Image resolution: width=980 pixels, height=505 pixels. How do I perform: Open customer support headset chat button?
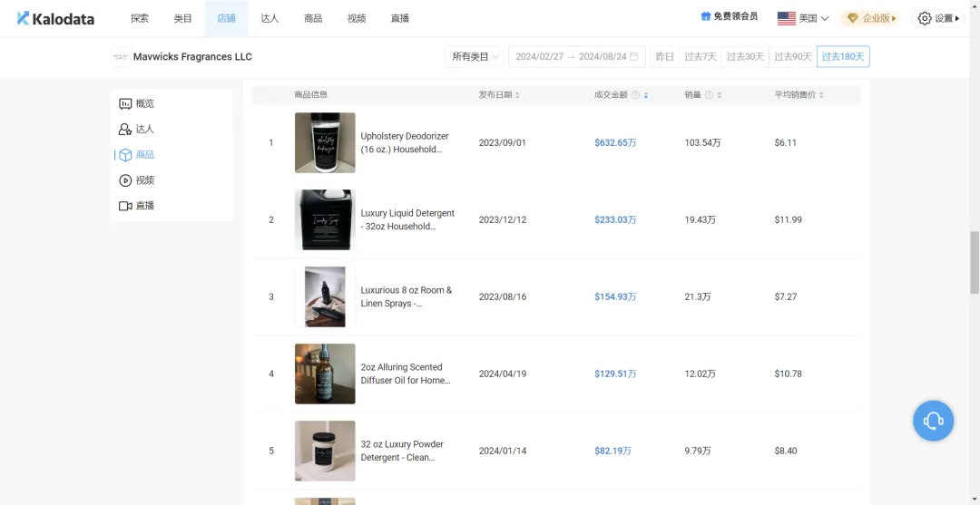(933, 421)
